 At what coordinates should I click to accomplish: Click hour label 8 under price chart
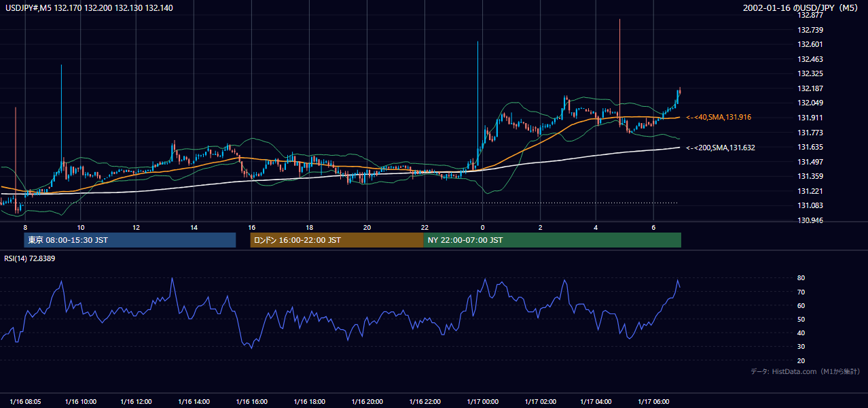25,227
